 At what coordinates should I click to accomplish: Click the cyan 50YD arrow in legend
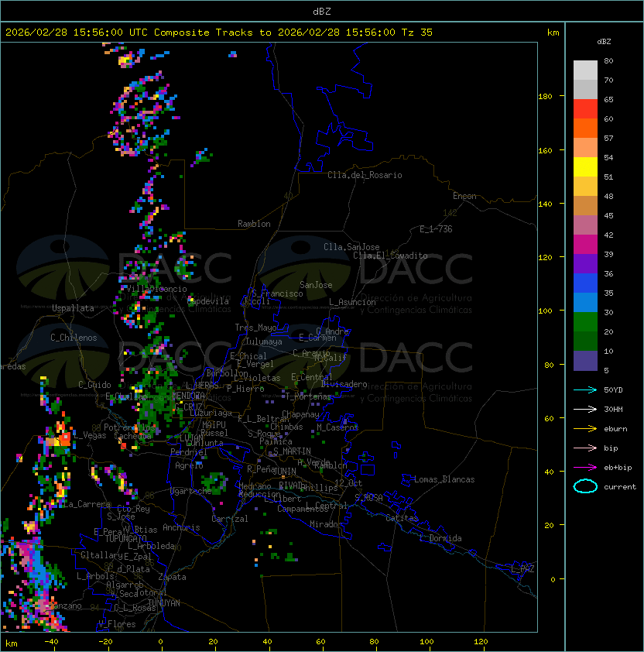[x=585, y=389]
